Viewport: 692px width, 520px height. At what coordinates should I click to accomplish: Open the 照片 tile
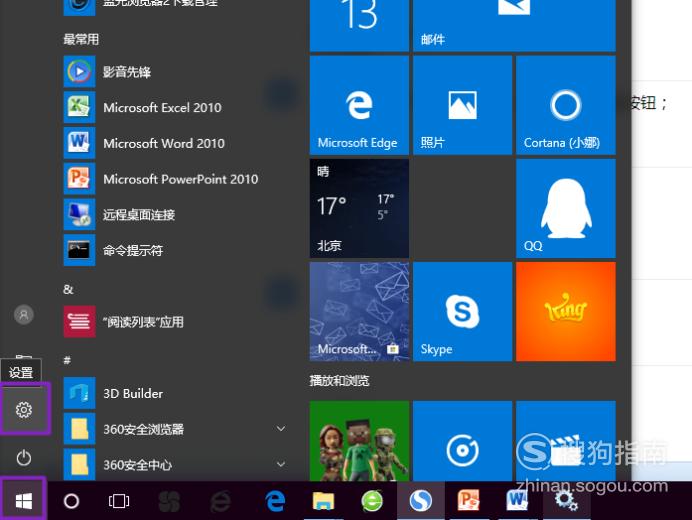tap(463, 105)
